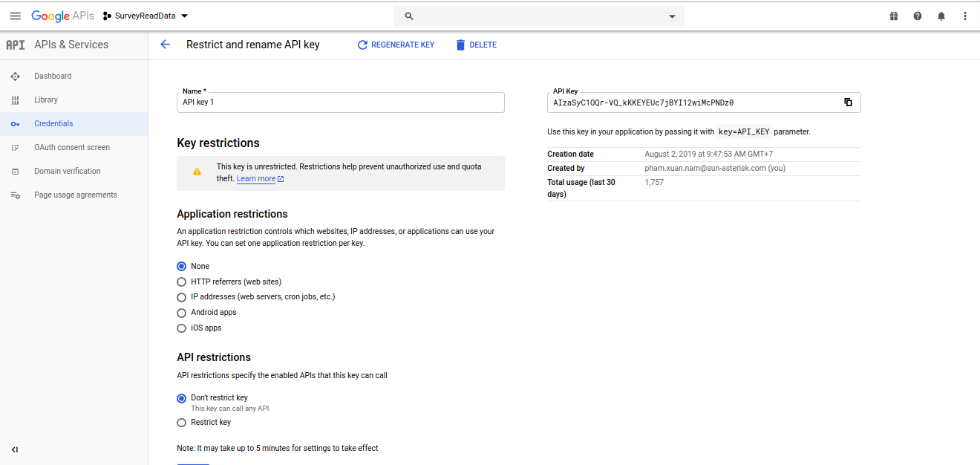Open the notifications bell
Screen dimensions: 980x465
tap(941, 16)
